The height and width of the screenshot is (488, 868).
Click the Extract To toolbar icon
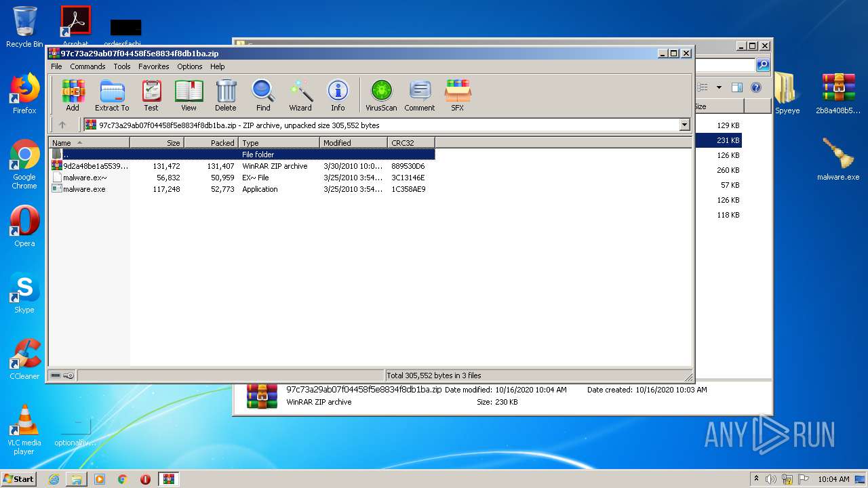click(112, 96)
